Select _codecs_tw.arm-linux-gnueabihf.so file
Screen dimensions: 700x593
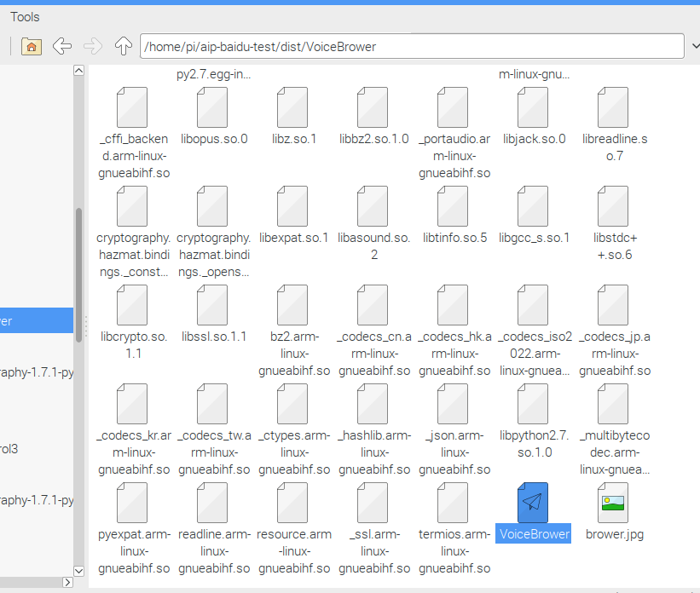pyautogui.click(x=213, y=429)
